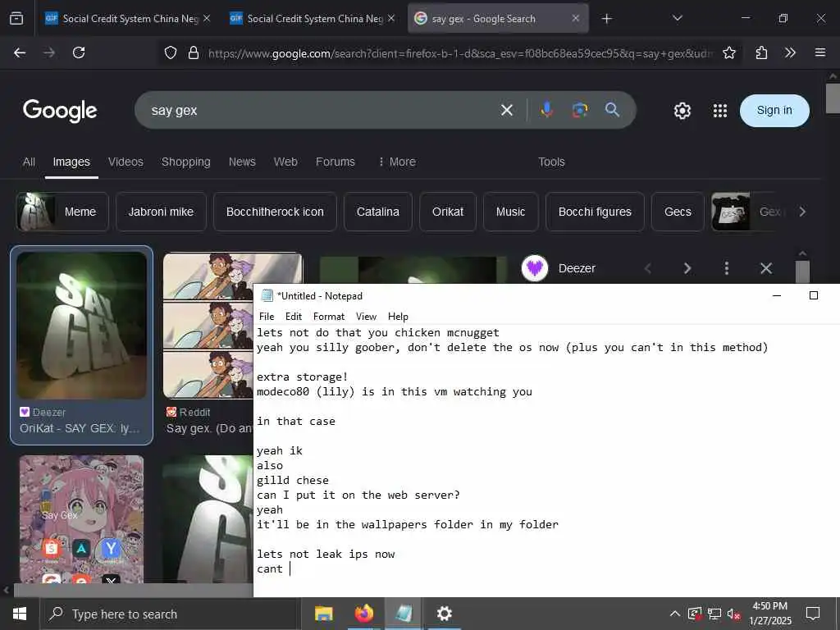Select the Catalina suggestion chip
840x630 pixels.
click(377, 212)
